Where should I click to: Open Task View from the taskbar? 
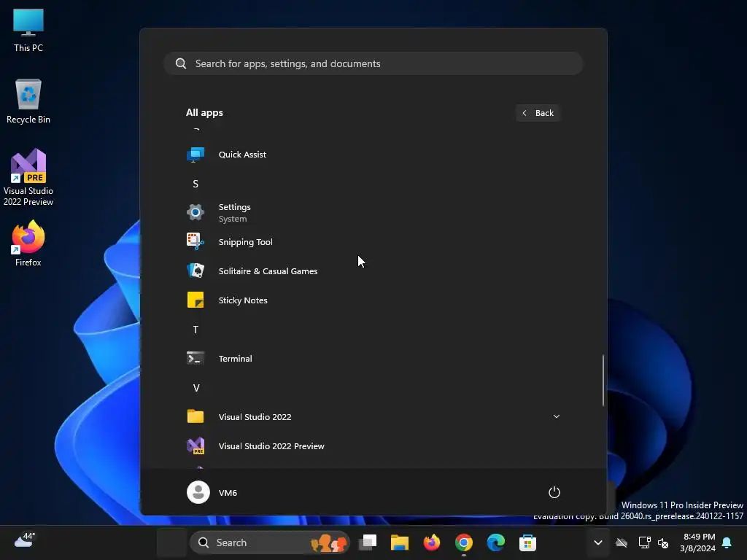click(368, 542)
